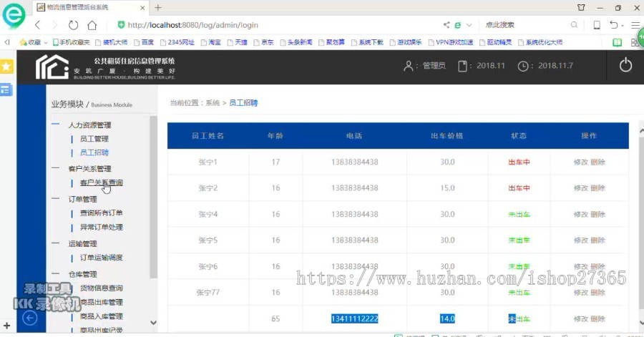Click 删除 in the 张宁77 row
The image size is (644, 337).
click(597, 292)
